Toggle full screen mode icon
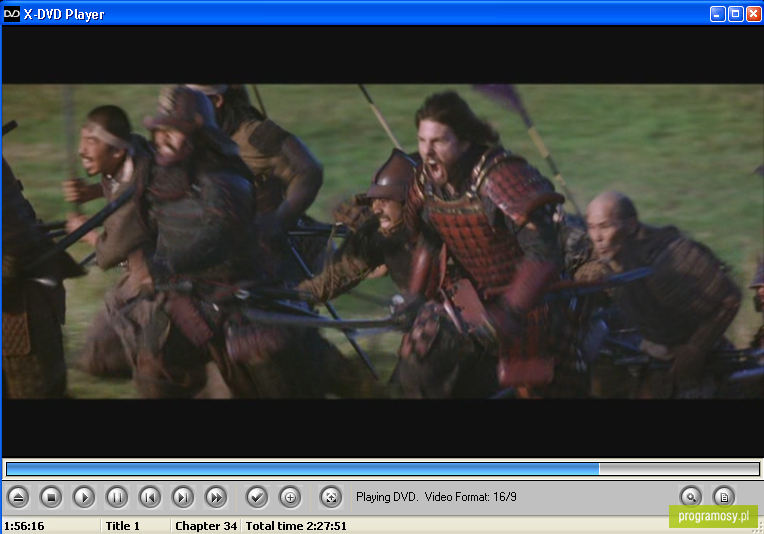 pos(331,497)
